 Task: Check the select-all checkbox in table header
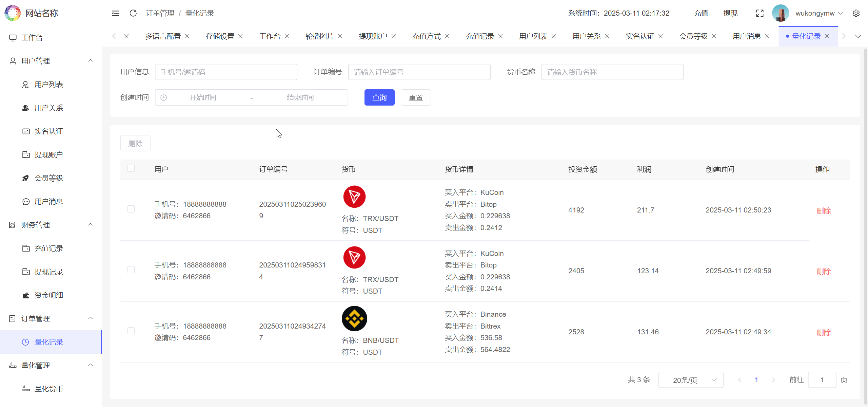[x=131, y=168]
